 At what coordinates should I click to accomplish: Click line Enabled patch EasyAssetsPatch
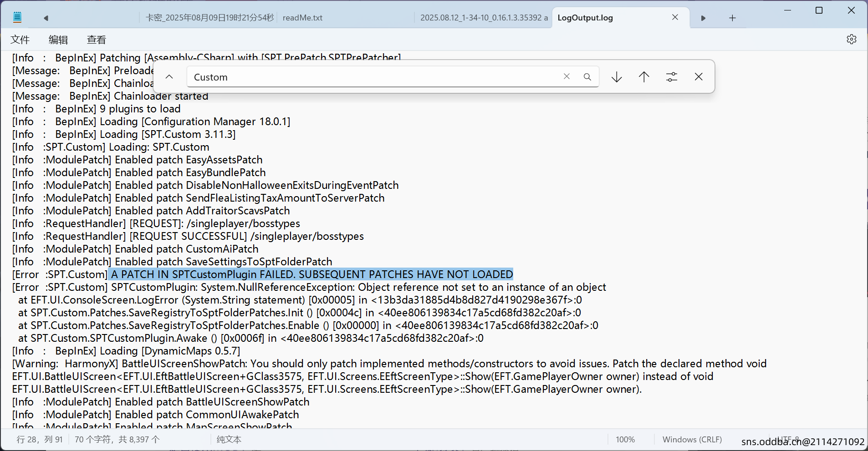click(138, 160)
